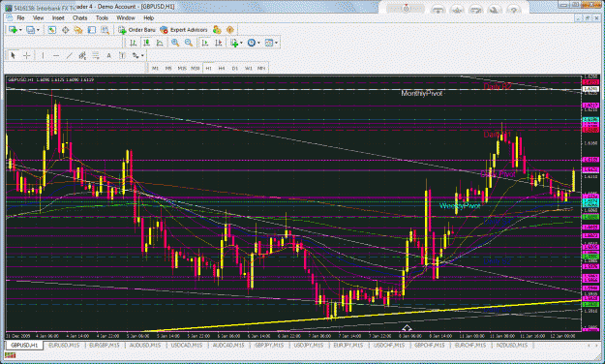Open the Terminal panel icon
Image resolution: width=605 pixels, height=364 pixels.
click(x=91, y=30)
